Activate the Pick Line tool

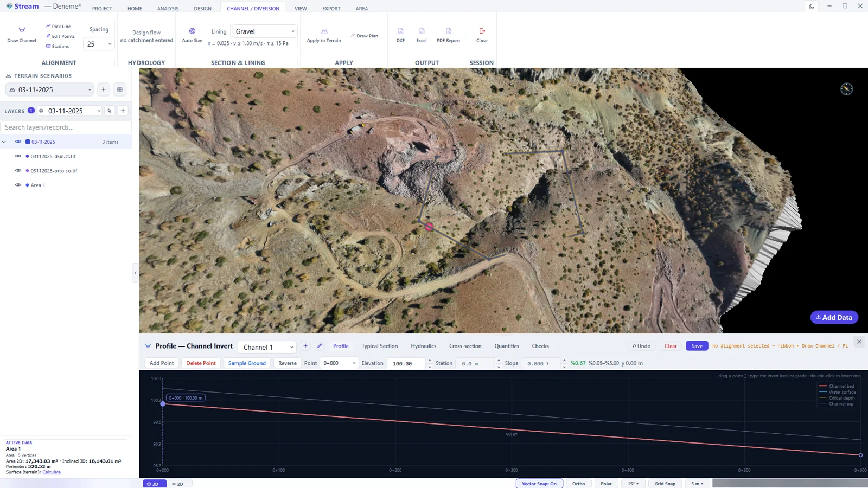pyautogui.click(x=59, y=26)
